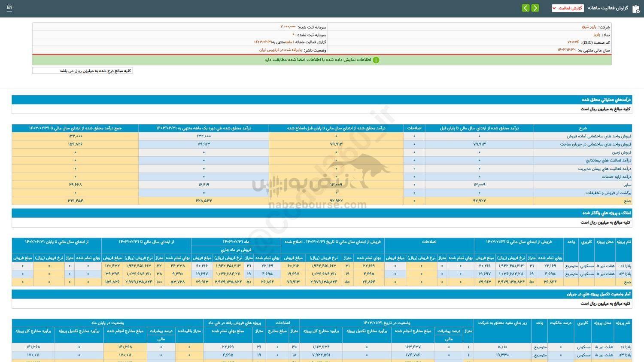Open the گزارش فعالیت report type dropdown
Screen dimensions: 644x362
pyautogui.click(x=568, y=7)
